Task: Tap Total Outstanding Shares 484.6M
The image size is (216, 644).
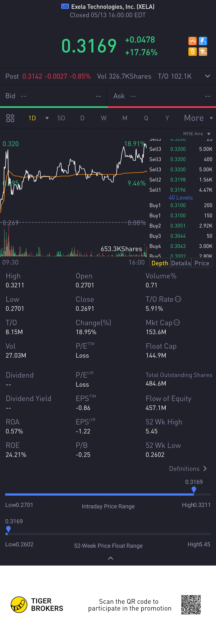Action: click(x=156, y=383)
